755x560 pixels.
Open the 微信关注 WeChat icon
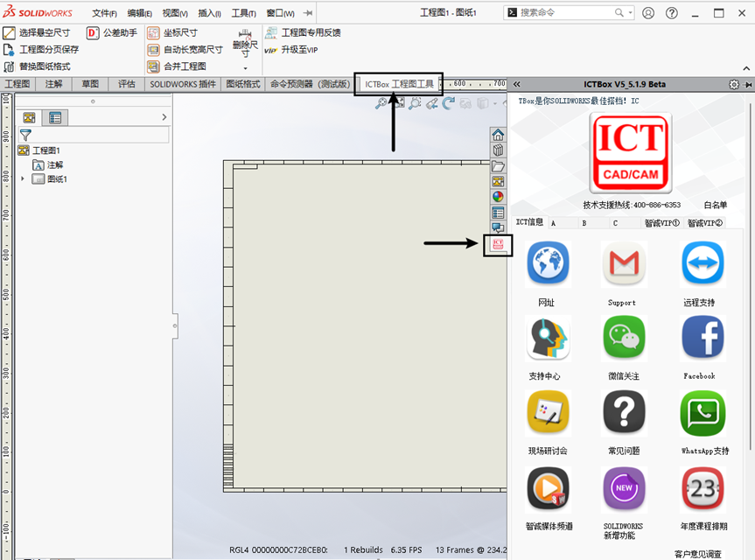(x=624, y=339)
